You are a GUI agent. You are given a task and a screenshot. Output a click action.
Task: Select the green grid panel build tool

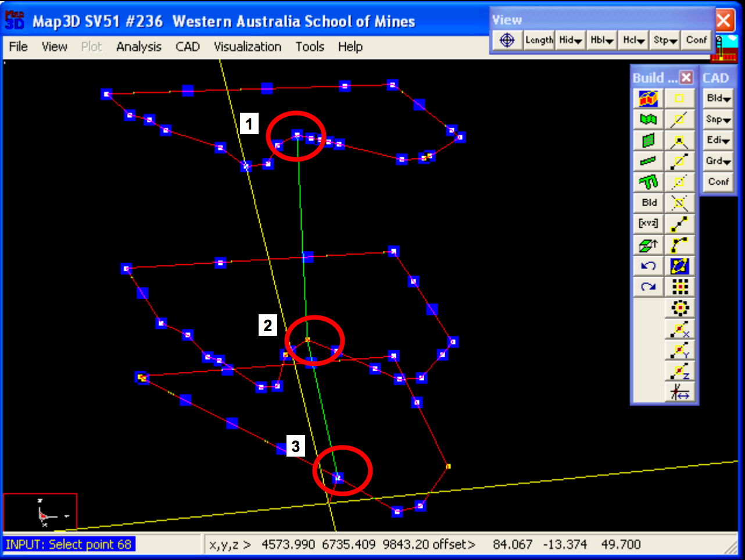(649, 140)
